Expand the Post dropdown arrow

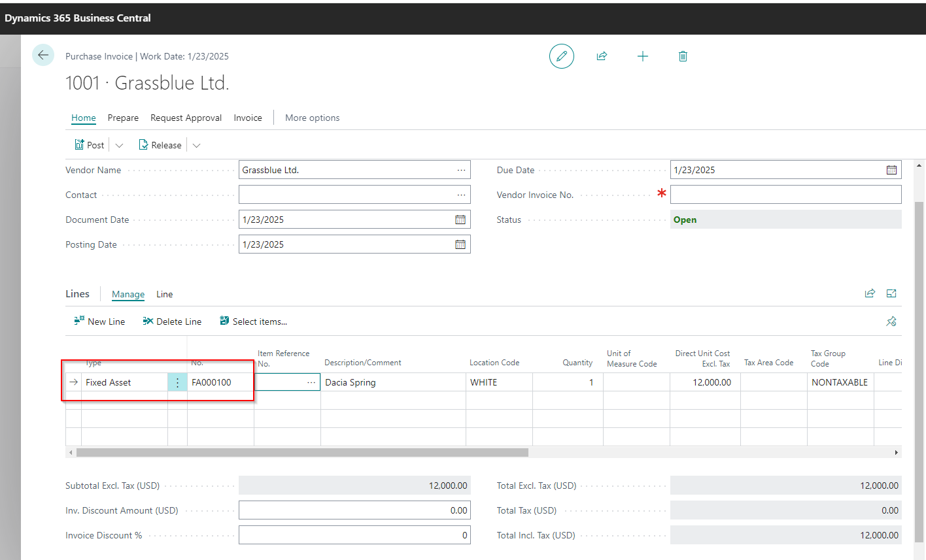[119, 145]
